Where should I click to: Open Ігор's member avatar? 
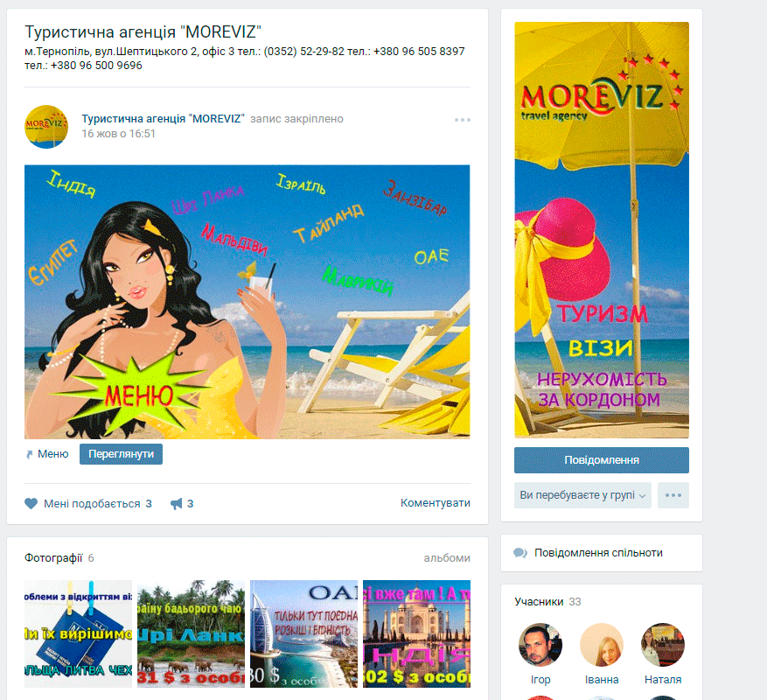(x=540, y=645)
